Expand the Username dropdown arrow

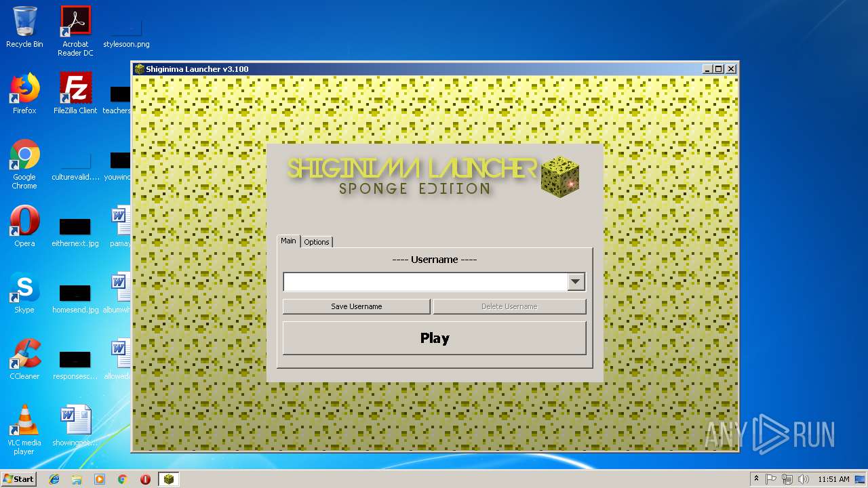coord(576,282)
